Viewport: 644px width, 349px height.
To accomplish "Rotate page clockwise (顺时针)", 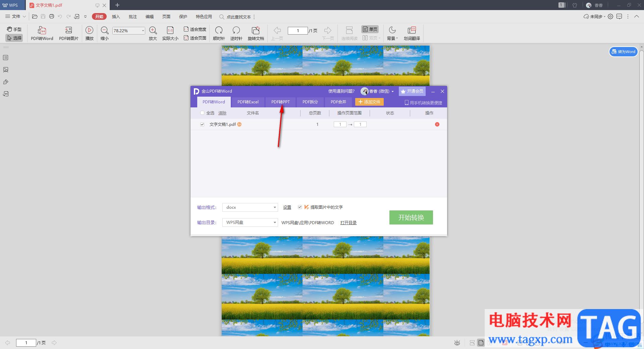I will pyautogui.click(x=219, y=34).
